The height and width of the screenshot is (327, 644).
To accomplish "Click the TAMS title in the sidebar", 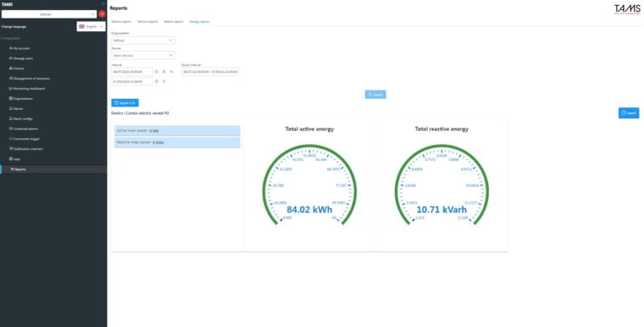I will point(7,4).
